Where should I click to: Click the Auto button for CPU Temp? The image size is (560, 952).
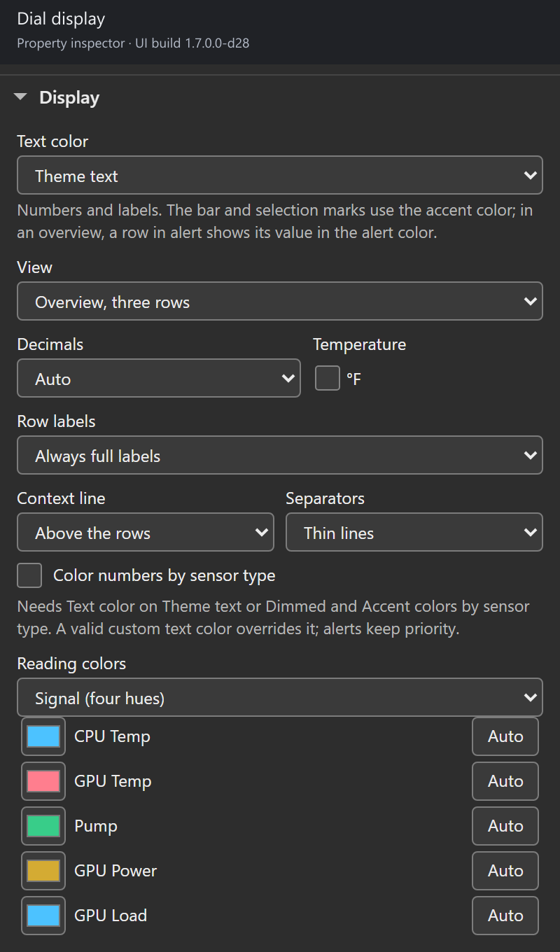click(x=505, y=736)
